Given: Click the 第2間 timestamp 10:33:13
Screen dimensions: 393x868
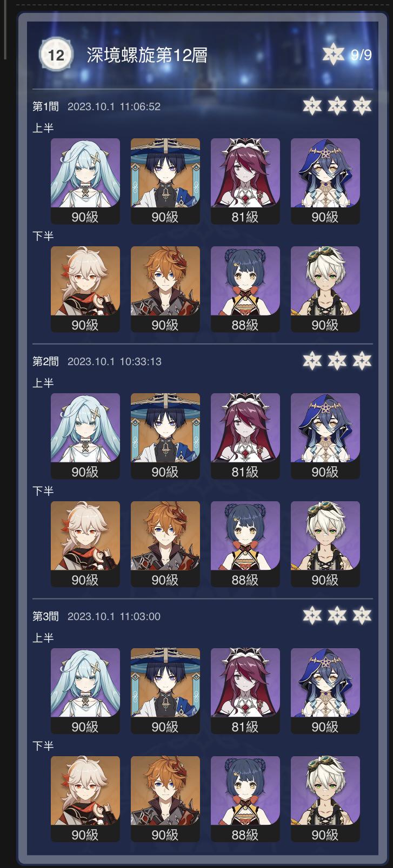Looking at the screenshot, I should (141, 361).
